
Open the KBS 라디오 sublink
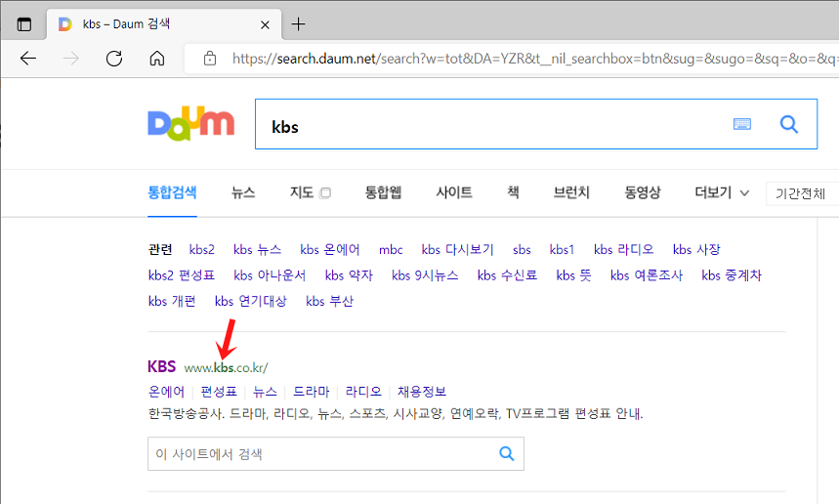(363, 392)
